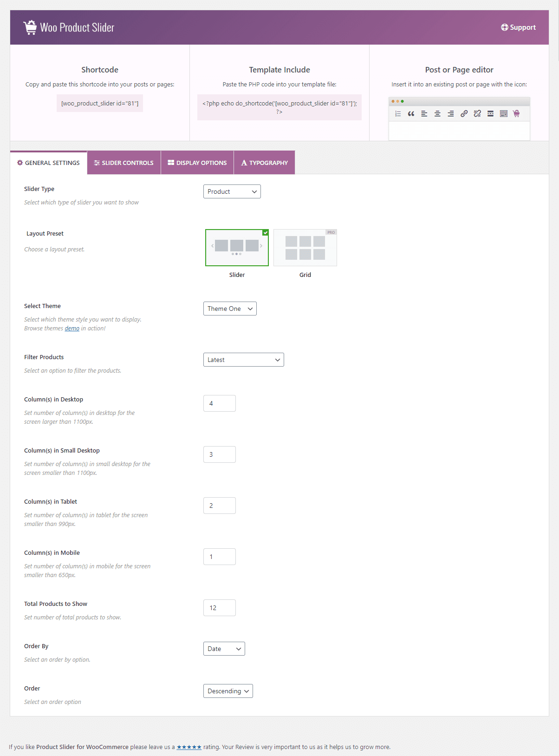Click the unlink icon in editor toolbar
Screen dimensions: 559x756
477,114
